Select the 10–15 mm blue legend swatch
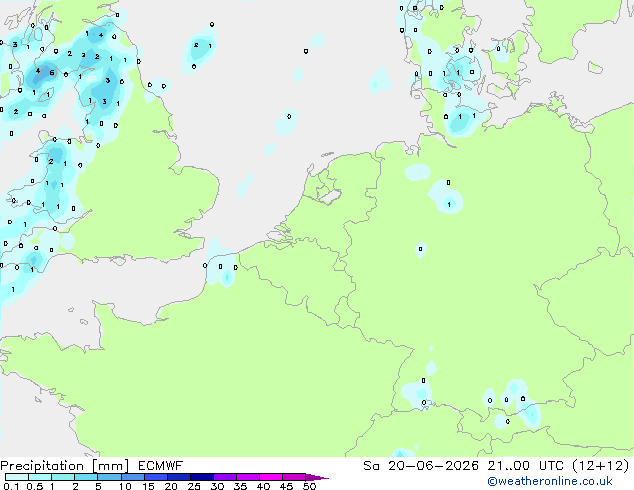The image size is (634, 490). pos(132,477)
